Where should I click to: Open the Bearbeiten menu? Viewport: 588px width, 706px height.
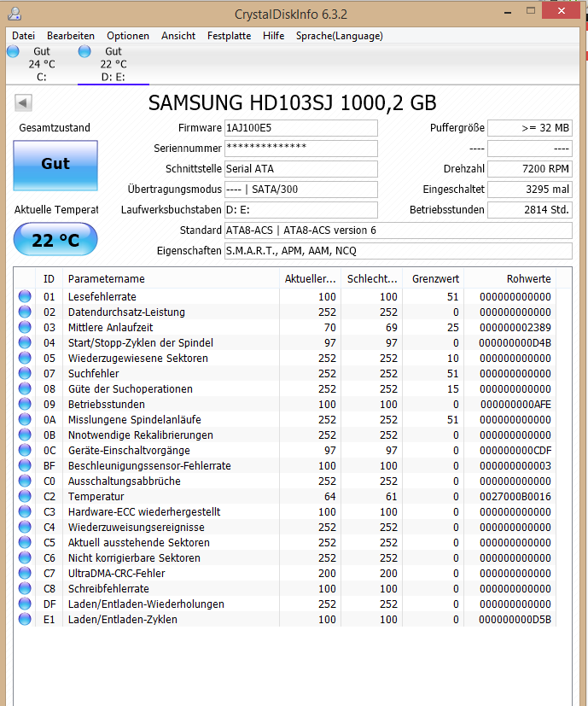(x=71, y=36)
